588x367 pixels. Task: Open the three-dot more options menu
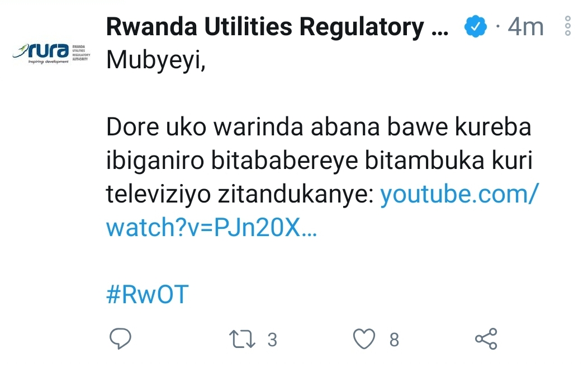568,26
